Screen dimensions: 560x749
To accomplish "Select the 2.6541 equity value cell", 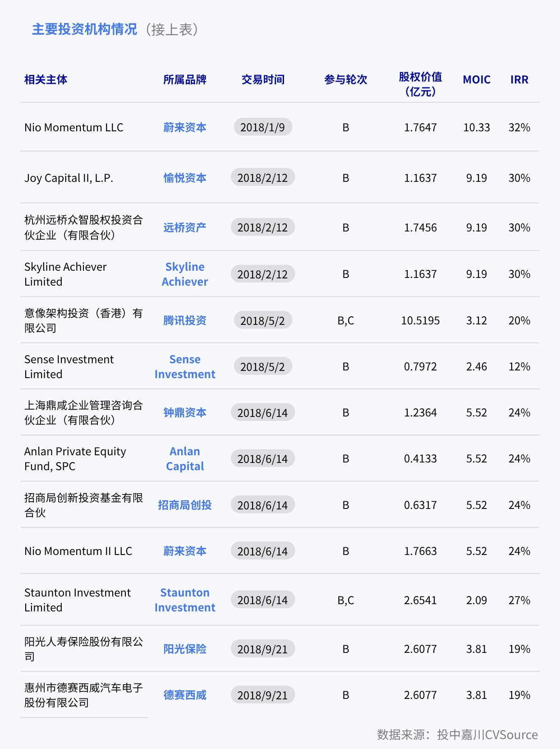I will coord(420,600).
